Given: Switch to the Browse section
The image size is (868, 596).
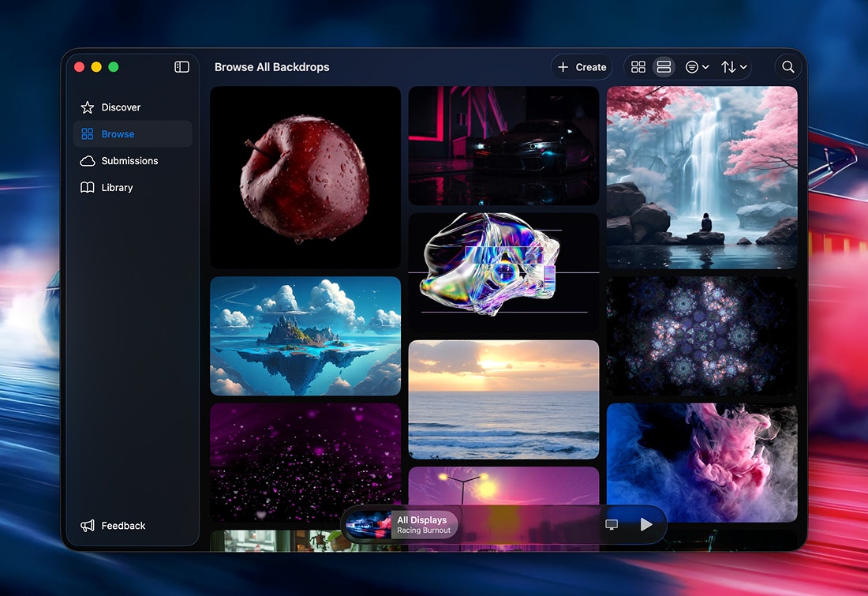Looking at the screenshot, I should click(118, 134).
